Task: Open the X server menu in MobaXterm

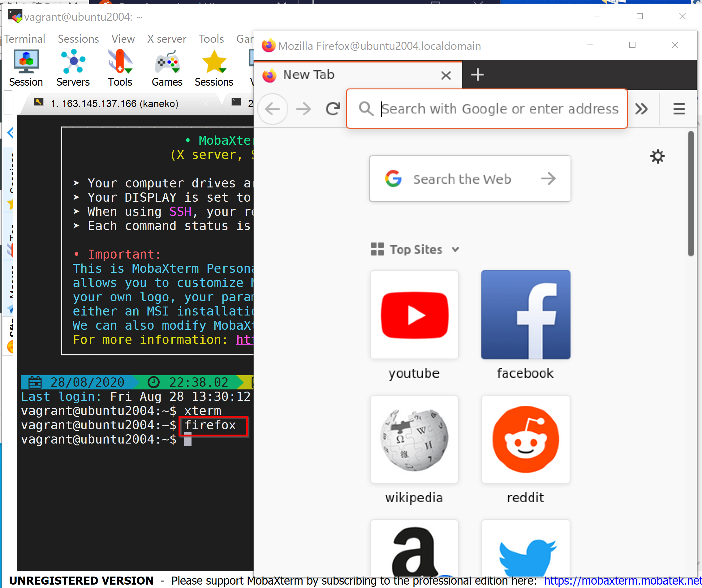Action: click(166, 39)
